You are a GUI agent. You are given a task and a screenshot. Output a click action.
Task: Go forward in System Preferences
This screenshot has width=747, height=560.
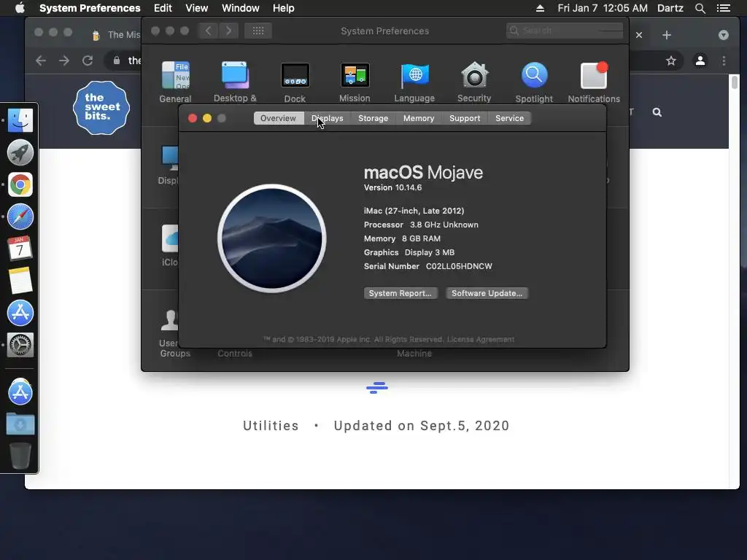coord(228,31)
